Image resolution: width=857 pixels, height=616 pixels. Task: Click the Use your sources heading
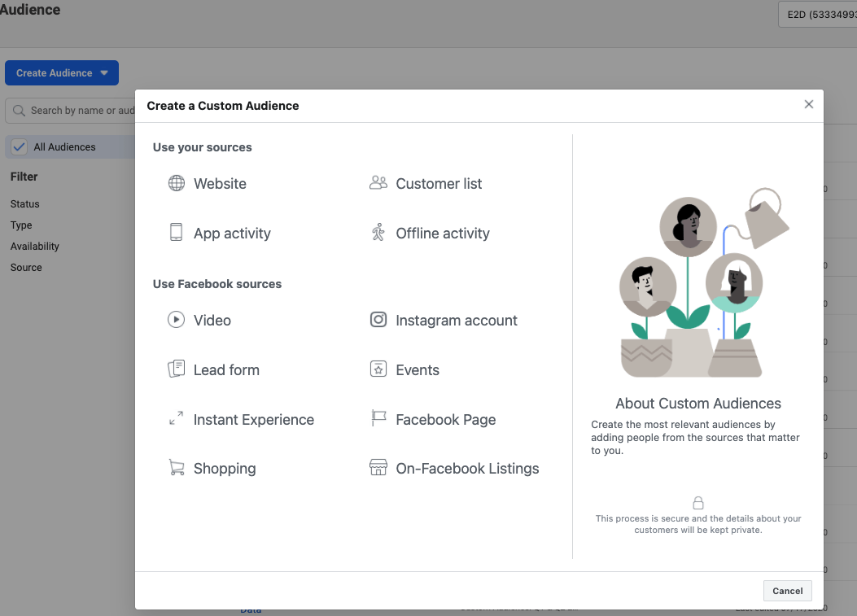[202, 147]
